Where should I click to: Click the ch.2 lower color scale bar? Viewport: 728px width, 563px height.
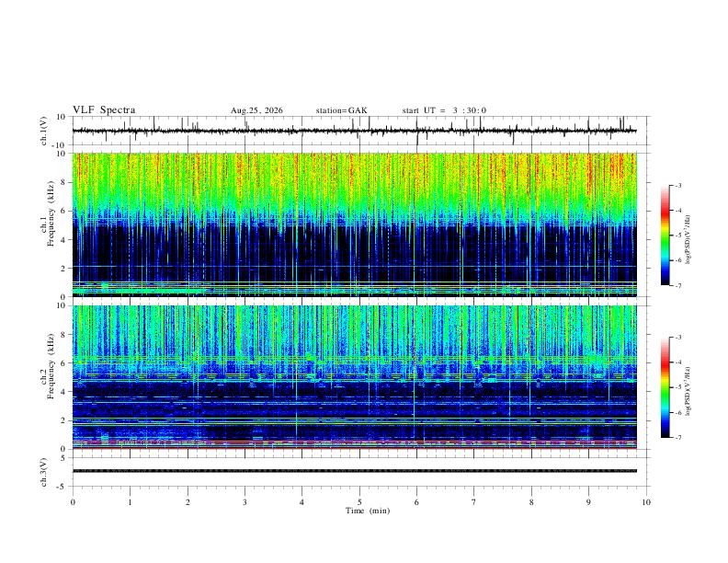tap(665, 387)
